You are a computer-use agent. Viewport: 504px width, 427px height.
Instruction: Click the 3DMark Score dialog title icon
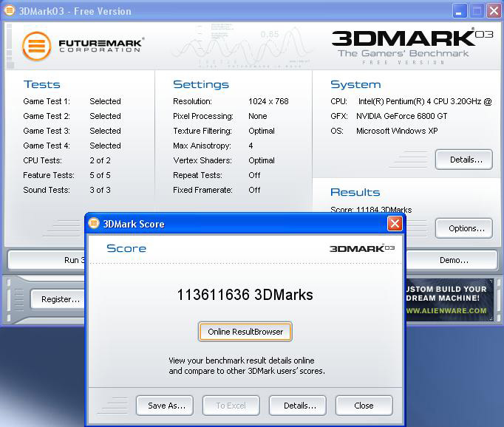[x=94, y=224]
